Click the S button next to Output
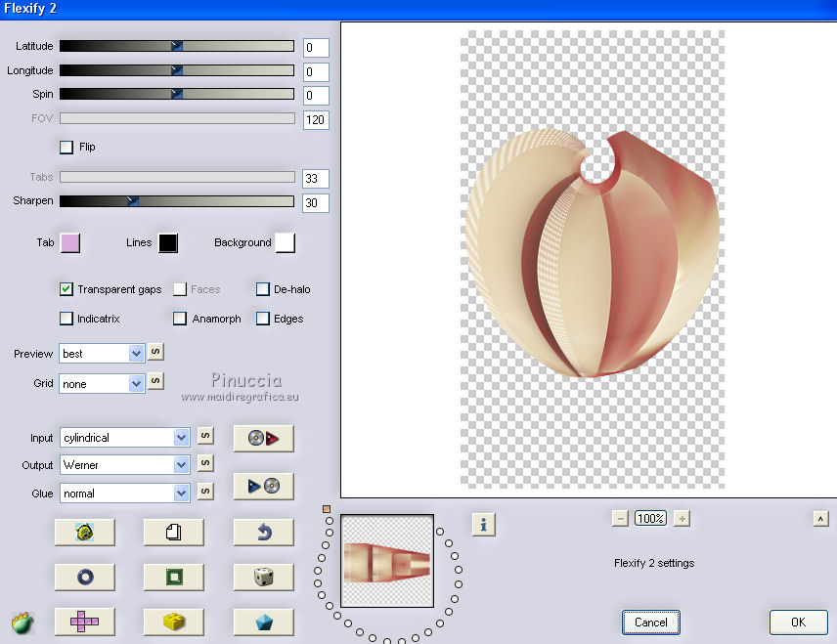Viewport: 837px width, 644px height. 205,462
